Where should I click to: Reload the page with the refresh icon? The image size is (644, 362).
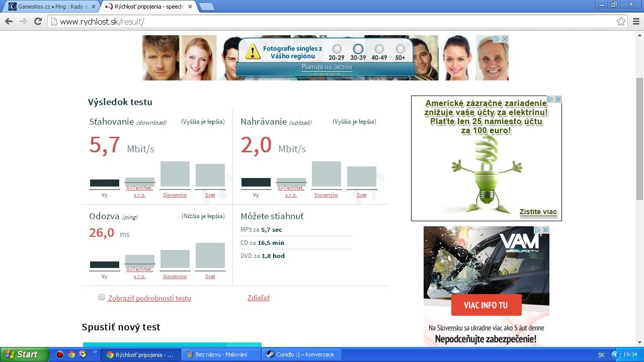pos(38,21)
